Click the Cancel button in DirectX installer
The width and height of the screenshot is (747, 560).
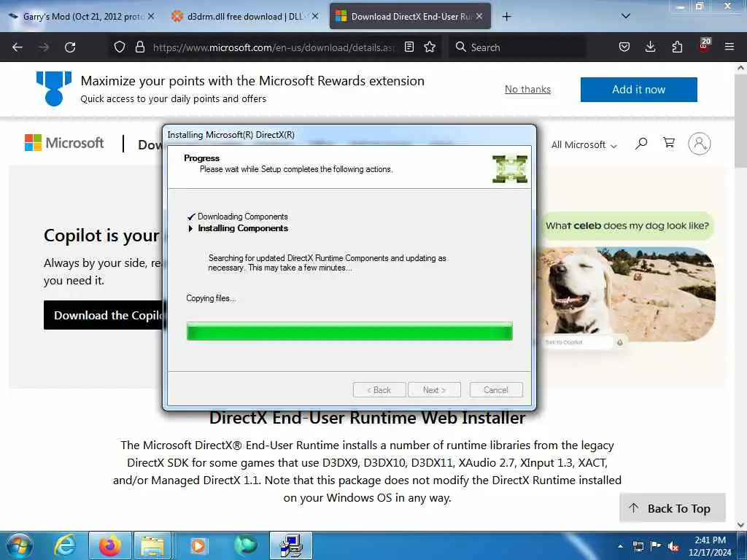point(496,390)
